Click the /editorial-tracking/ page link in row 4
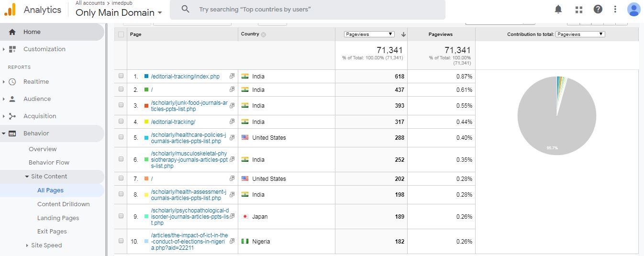The image size is (644, 256). coord(173,122)
